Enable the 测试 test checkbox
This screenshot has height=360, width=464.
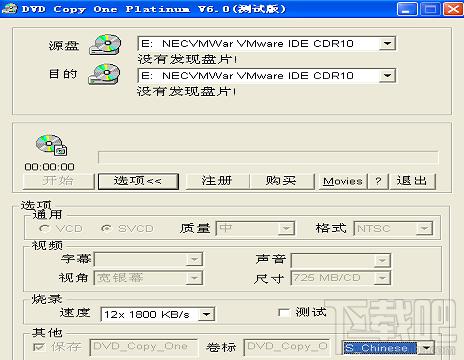(284, 313)
